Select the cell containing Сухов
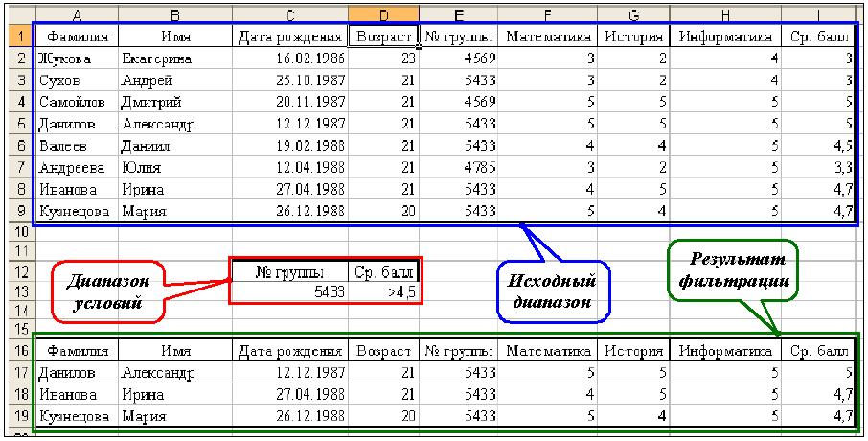868x441 pixels. (x=77, y=80)
